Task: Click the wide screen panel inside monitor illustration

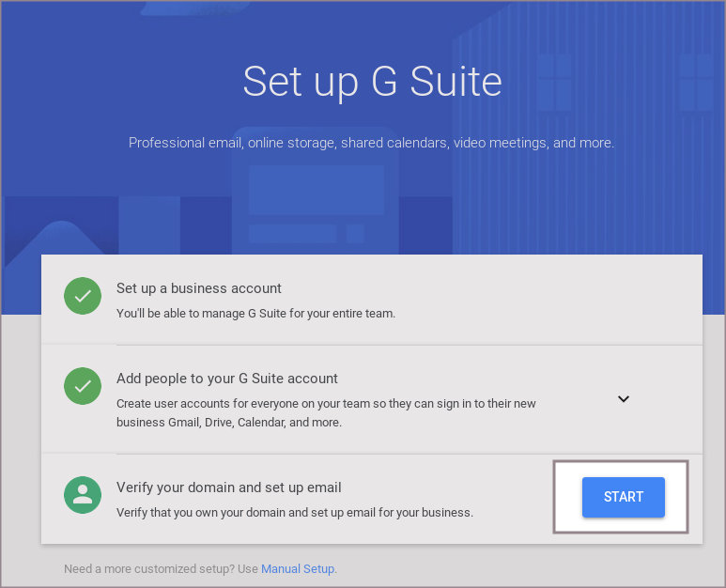Action: pyautogui.click(x=316, y=190)
